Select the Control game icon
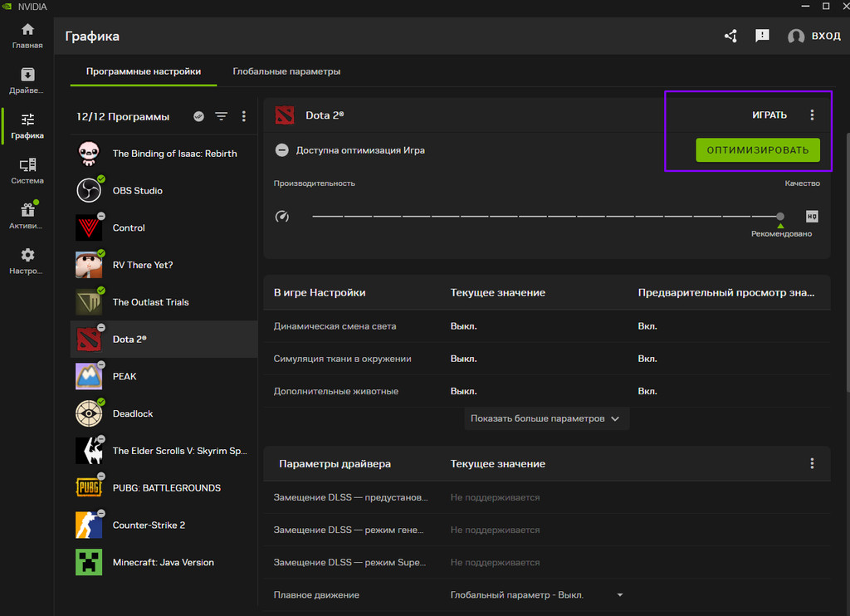 pyautogui.click(x=89, y=227)
